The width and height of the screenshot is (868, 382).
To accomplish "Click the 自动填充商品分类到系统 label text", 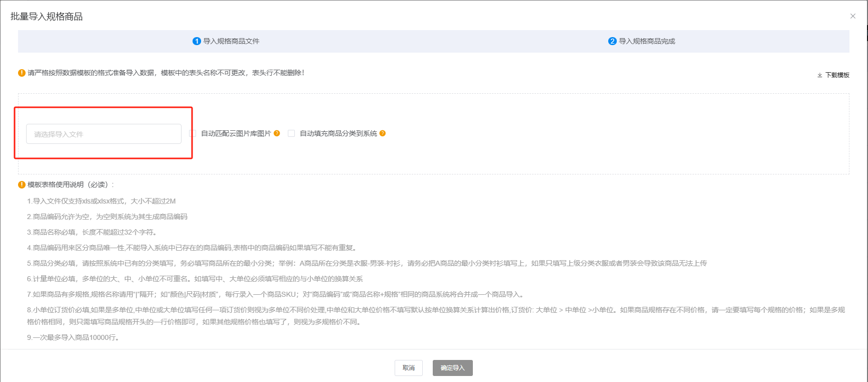I will (x=338, y=133).
